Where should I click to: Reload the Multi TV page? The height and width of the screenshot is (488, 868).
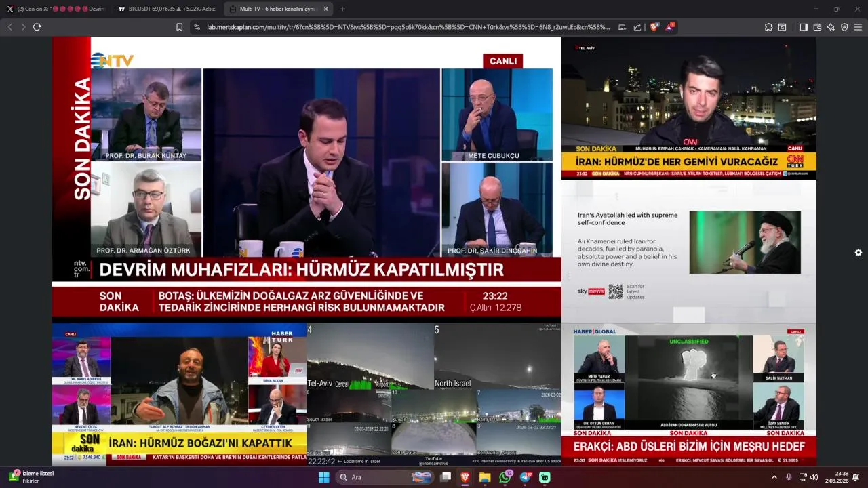pos(37,27)
